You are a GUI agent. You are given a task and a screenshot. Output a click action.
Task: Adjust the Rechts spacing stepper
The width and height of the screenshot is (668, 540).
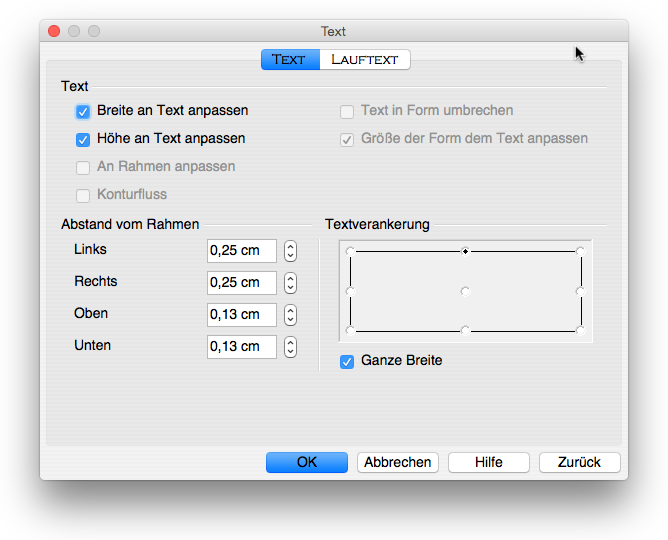pos(290,283)
